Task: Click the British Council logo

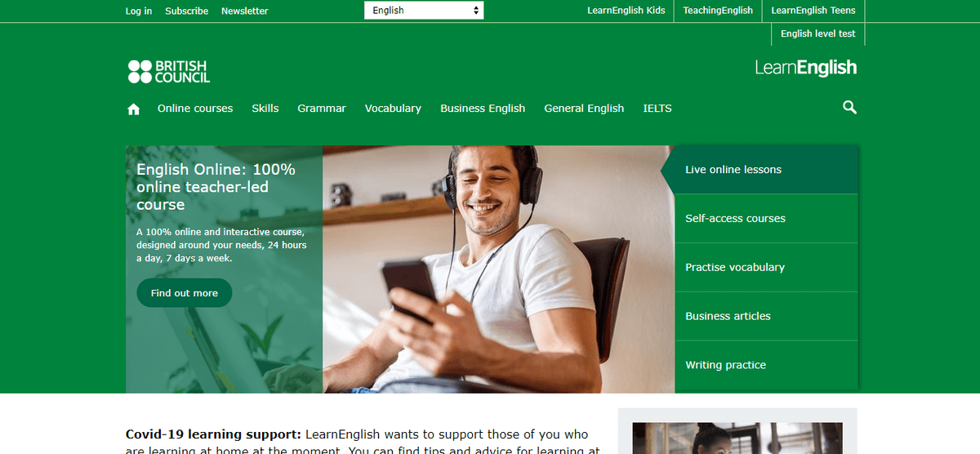Action: (x=169, y=72)
